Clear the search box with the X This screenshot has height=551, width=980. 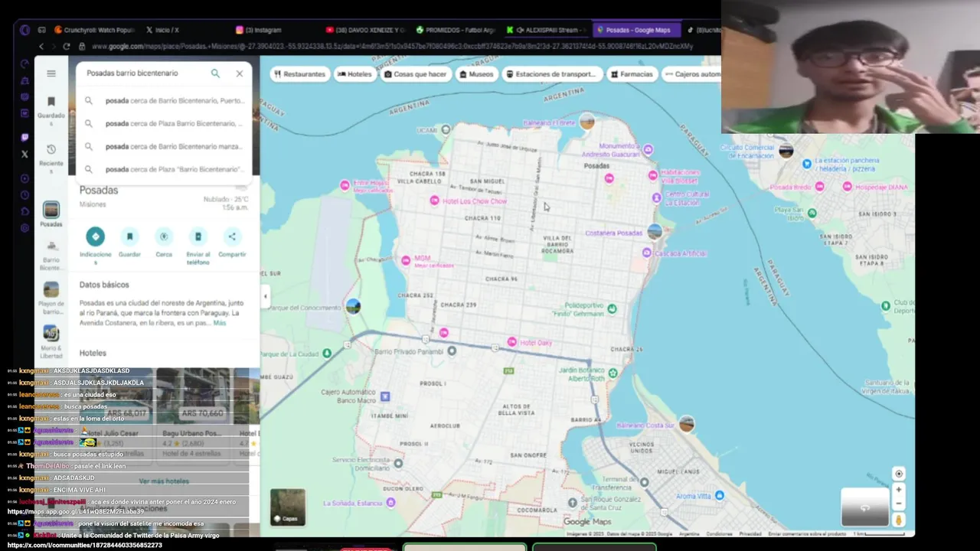click(239, 73)
